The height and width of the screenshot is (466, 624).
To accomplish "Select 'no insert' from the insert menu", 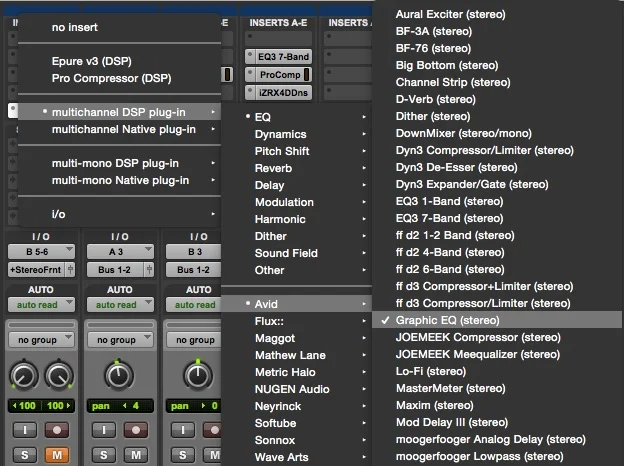I will click(119, 27).
